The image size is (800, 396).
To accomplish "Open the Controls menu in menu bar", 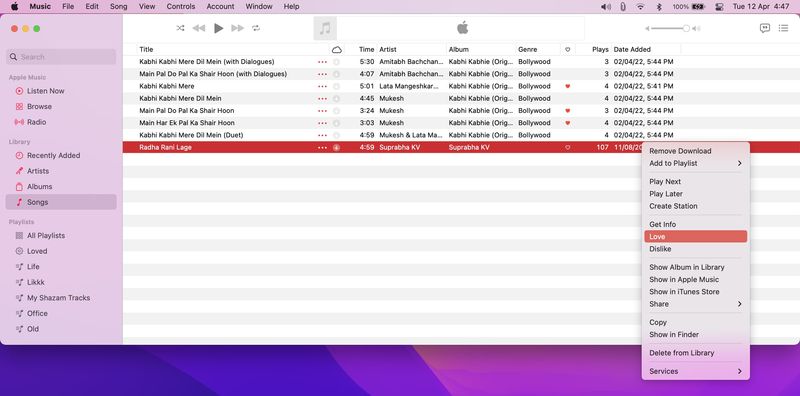I will click(x=181, y=7).
